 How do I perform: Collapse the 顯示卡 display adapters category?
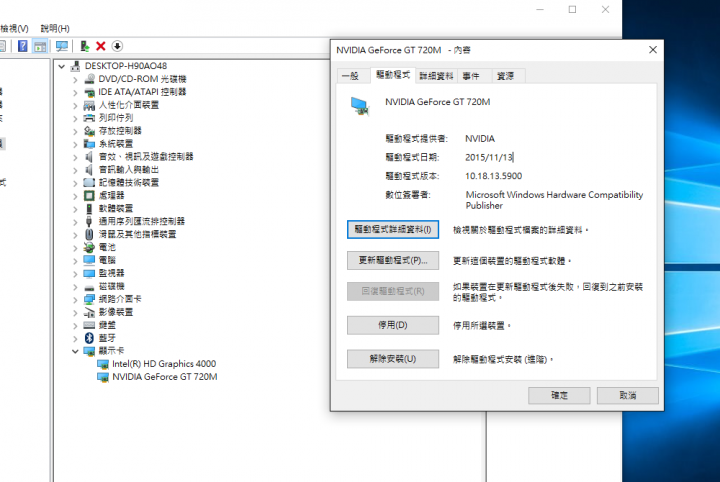tap(75, 351)
